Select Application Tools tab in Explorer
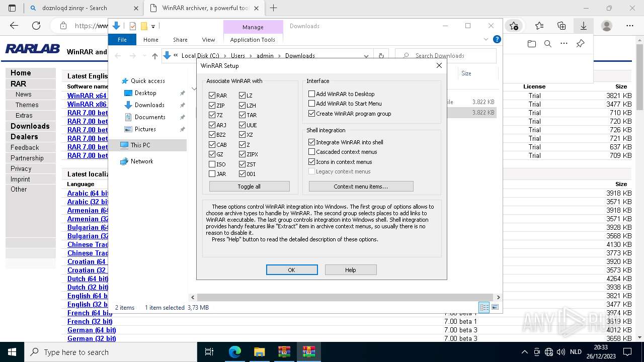644x362 pixels. pos(253,40)
